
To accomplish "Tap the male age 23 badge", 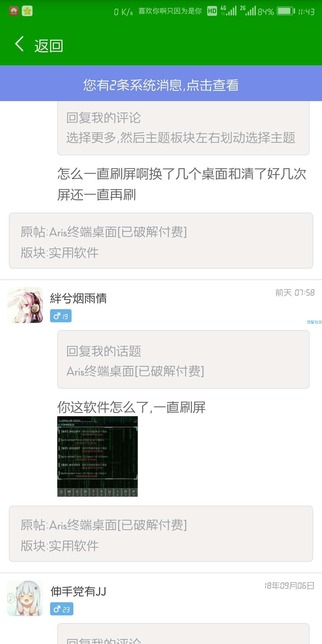I will [x=62, y=609].
